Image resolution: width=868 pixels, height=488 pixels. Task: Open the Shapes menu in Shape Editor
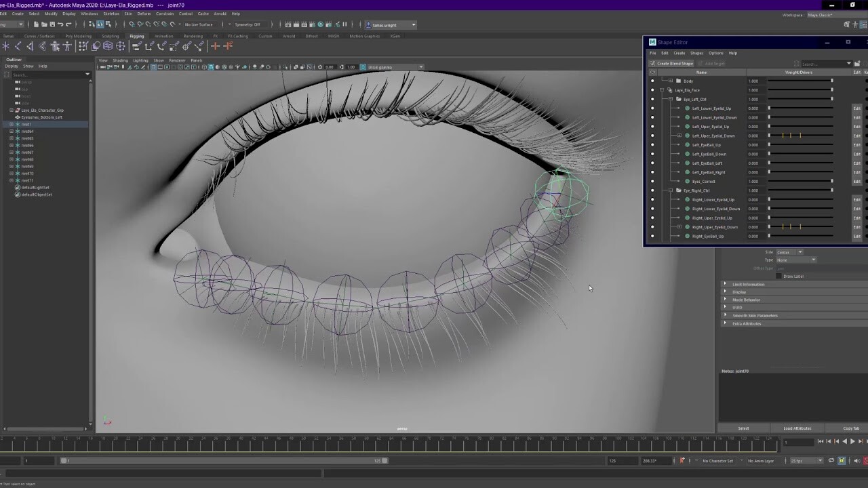696,53
